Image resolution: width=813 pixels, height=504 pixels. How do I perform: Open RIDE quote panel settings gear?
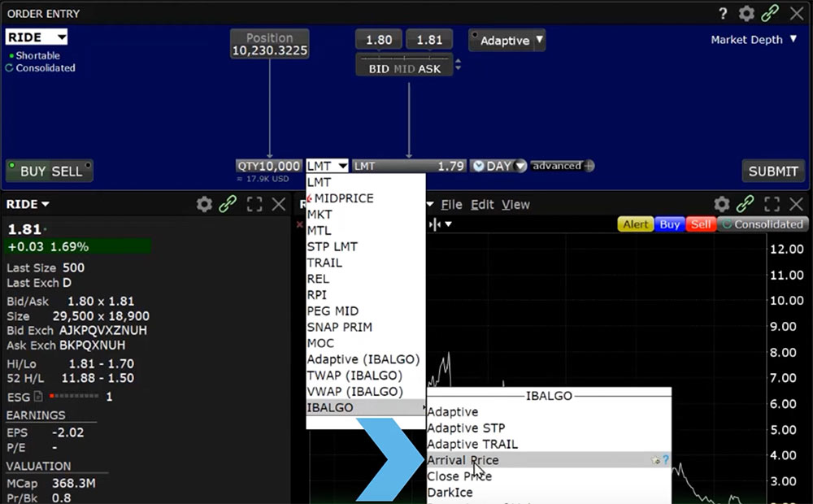pos(204,204)
